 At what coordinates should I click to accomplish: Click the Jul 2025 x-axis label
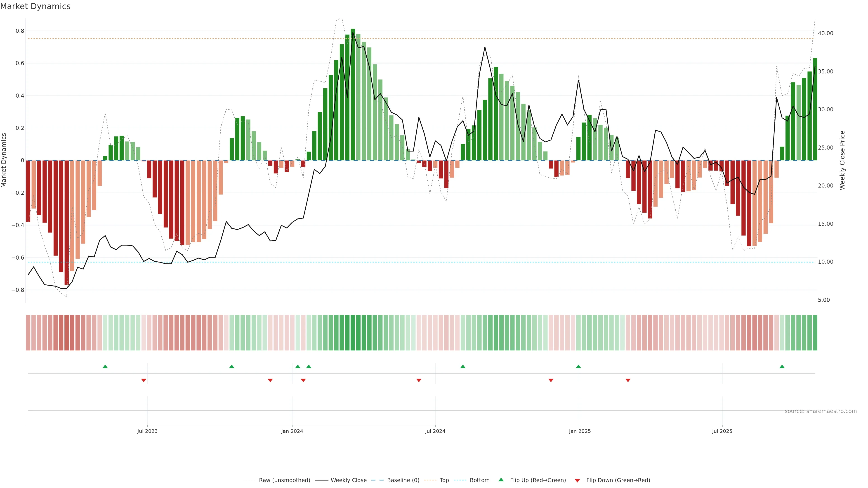722,431
